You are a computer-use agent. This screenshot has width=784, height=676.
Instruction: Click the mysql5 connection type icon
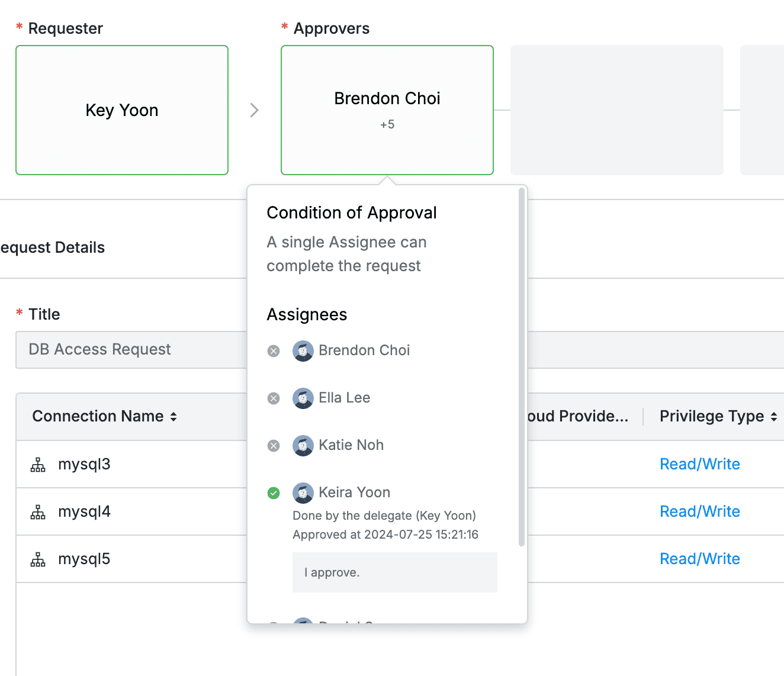coord(38,559)
